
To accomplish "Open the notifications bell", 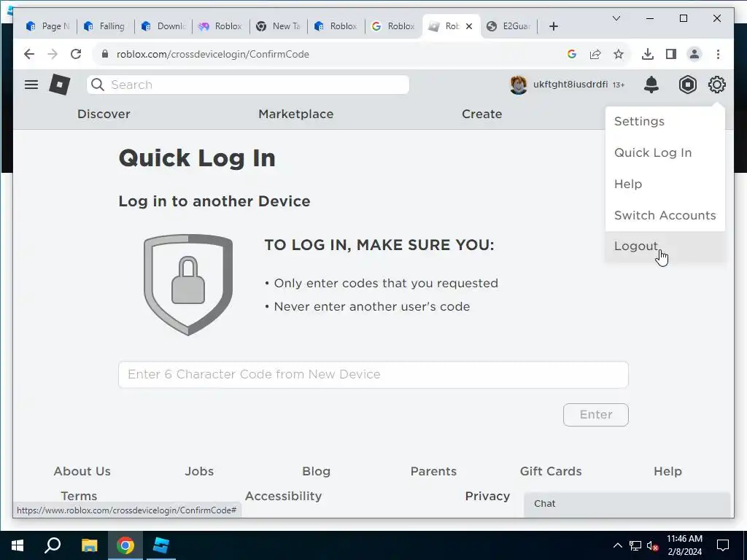I will tap(651, 85).
